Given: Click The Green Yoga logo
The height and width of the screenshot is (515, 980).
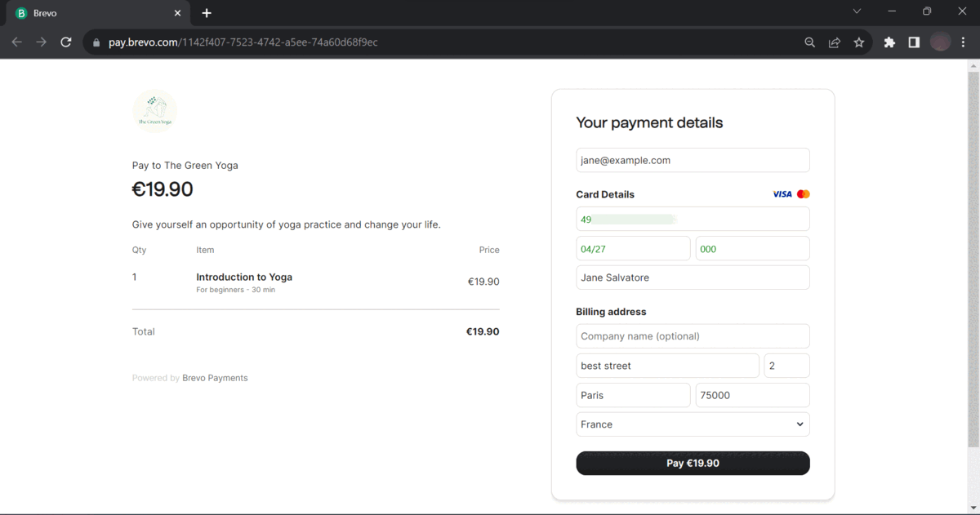Looking at the screenshot, I should coord(154,109).
